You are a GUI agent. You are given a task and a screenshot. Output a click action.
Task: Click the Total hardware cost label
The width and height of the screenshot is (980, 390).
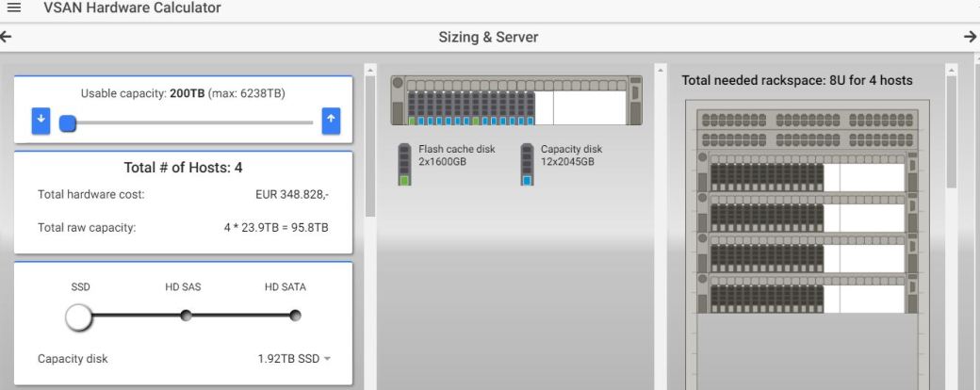click(91, 194)
